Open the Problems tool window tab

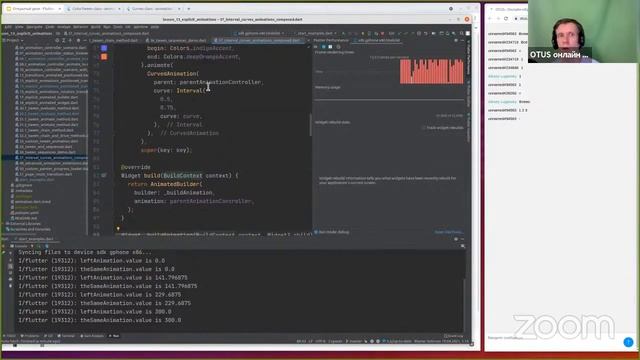29,336
